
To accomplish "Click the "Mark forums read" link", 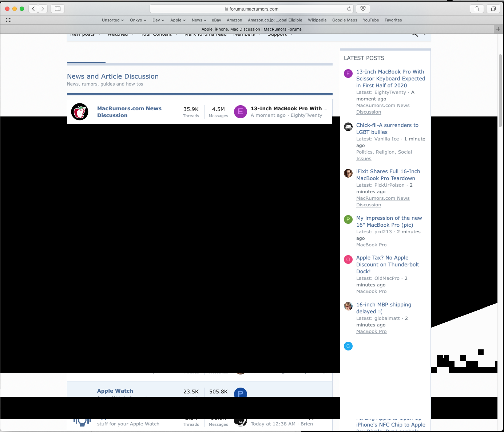I will (x=205, y=34).
